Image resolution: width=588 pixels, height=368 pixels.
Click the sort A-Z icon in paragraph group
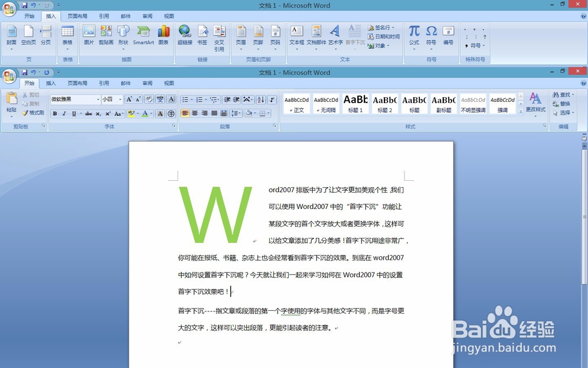(x=261, y=100)
